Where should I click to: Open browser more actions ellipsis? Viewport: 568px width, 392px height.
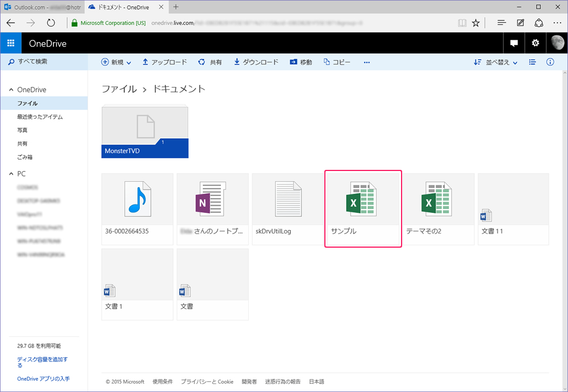[x=557, y=23]
